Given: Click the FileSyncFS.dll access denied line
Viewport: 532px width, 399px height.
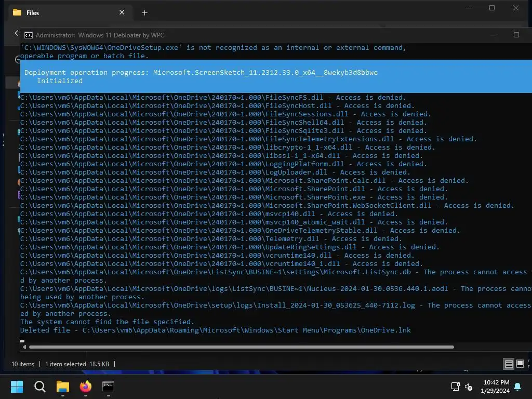Looking at the screenshot, I should pos(213,98).
